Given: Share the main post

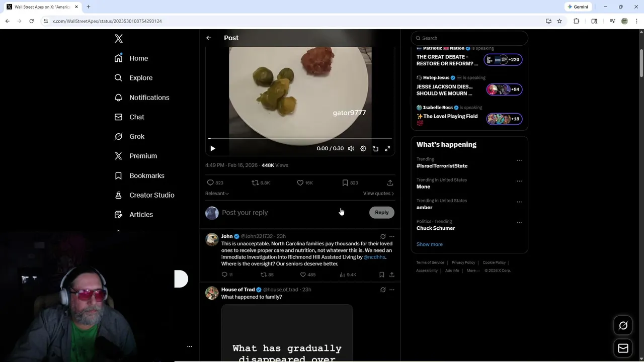Looking at the screenshot, I should click(390, 183).
